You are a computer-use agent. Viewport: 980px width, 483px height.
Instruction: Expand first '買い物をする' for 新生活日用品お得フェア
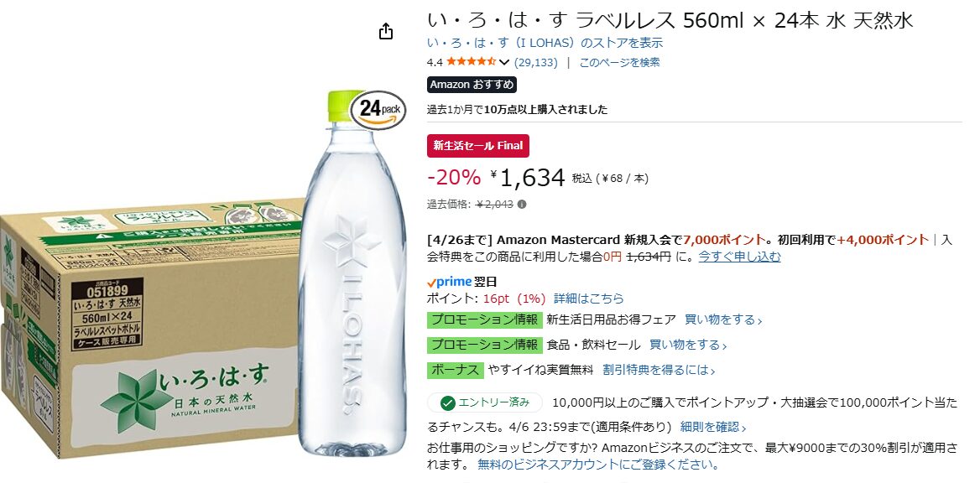point(723,319)
